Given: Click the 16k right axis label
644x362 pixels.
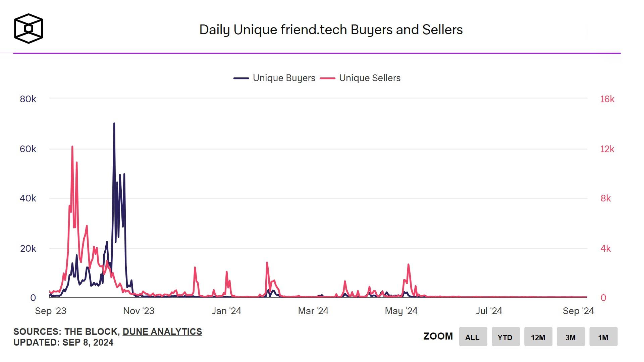Looking at the screenshot, I should (607, 99).
